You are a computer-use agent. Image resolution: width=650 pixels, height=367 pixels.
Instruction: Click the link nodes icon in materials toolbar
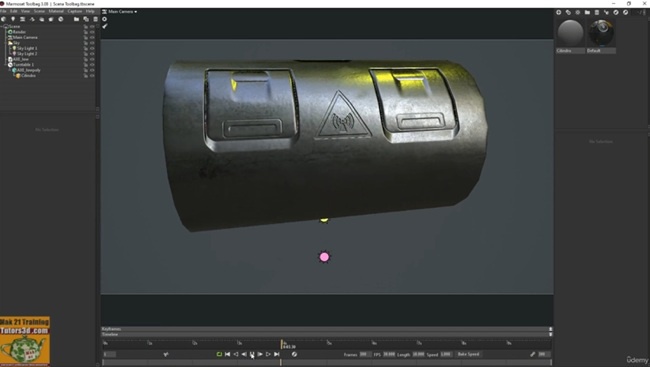pos(606,12)
